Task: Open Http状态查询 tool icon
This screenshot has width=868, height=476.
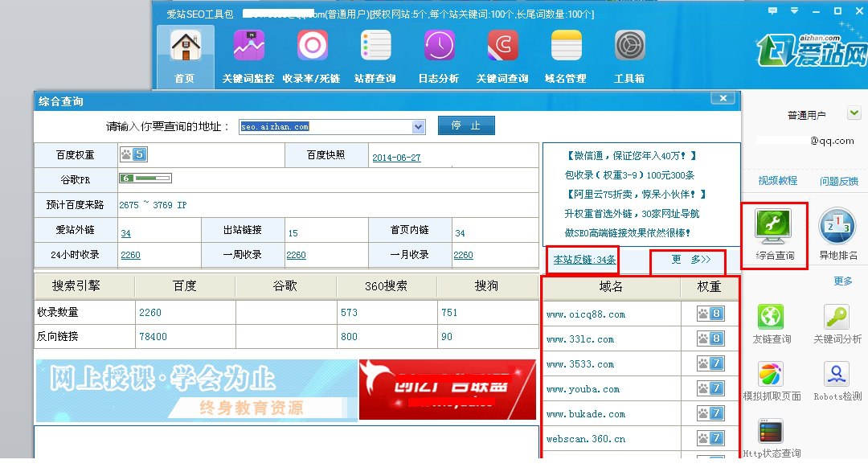Action: [771, 433]
